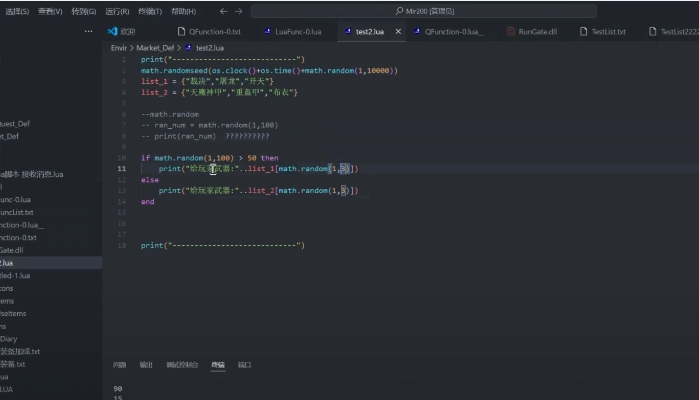Click the navigate back arrow

pos(222,11)
